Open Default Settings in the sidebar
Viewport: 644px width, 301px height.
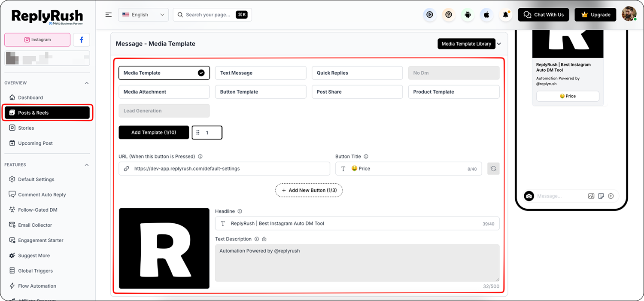47,179
